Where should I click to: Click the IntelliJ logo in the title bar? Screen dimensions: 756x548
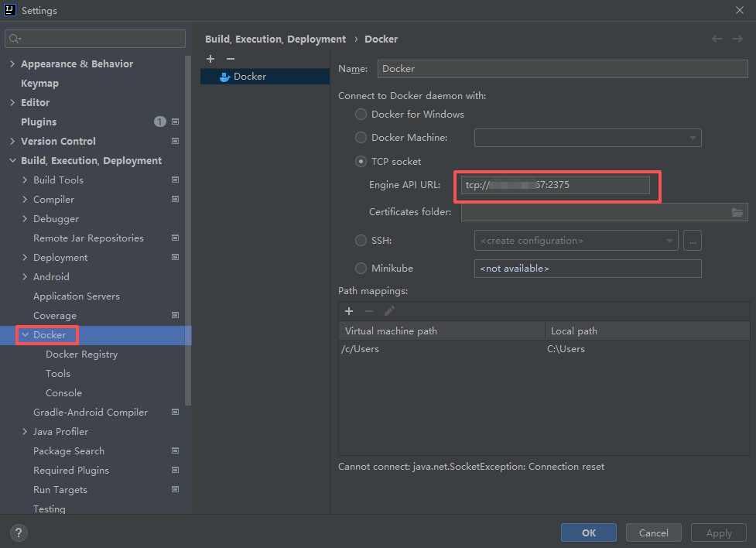pos(10,10)
